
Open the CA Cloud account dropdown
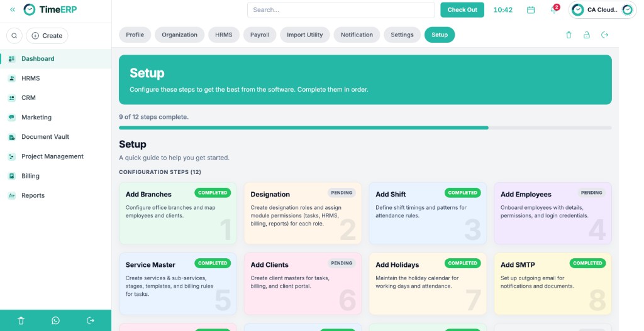pos(602,10)
